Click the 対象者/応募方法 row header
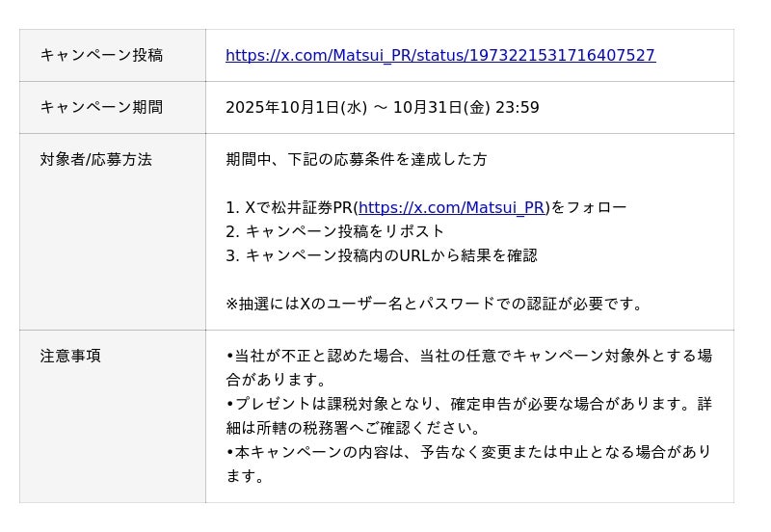Screen dimensions: 771x532 pyautogui.click(x=96, y=160)
